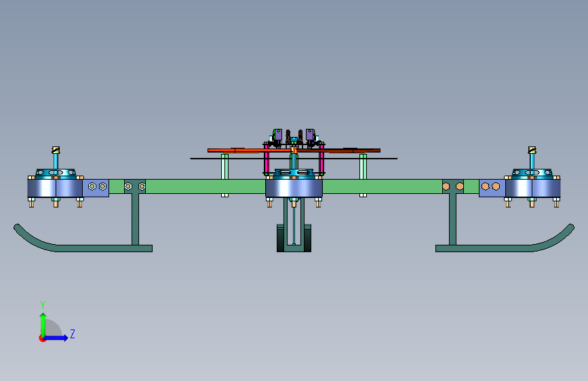The width and height of the screenshot is (588, 381).
Task: Click the green Y axis arrow of triad
Action: pyautogui.click(x=43, y=324)
